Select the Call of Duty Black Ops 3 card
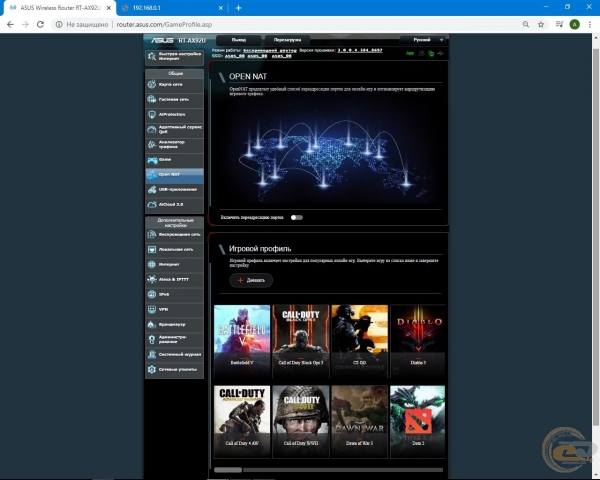This screenshot has width=600, height=480. [x=301, y=341]
